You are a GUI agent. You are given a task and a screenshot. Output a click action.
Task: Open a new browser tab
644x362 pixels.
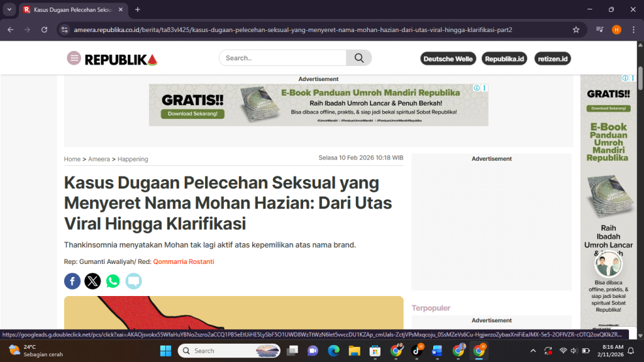pyautogui.click(x=138, y=9)
